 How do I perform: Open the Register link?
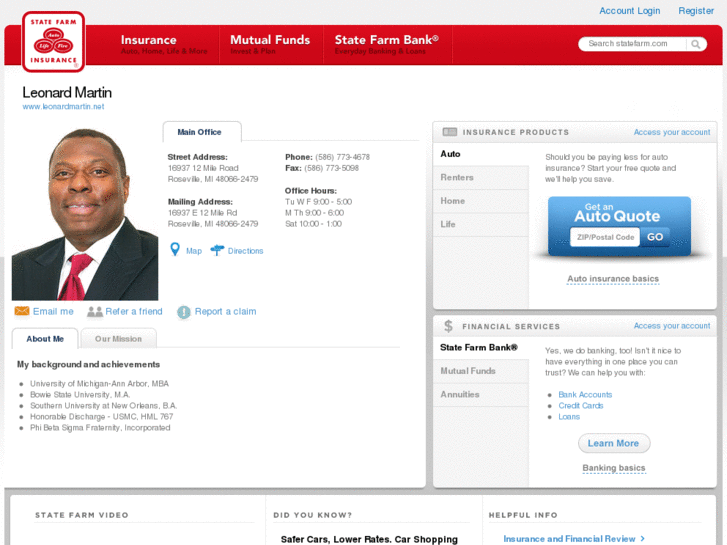point(696,11)
